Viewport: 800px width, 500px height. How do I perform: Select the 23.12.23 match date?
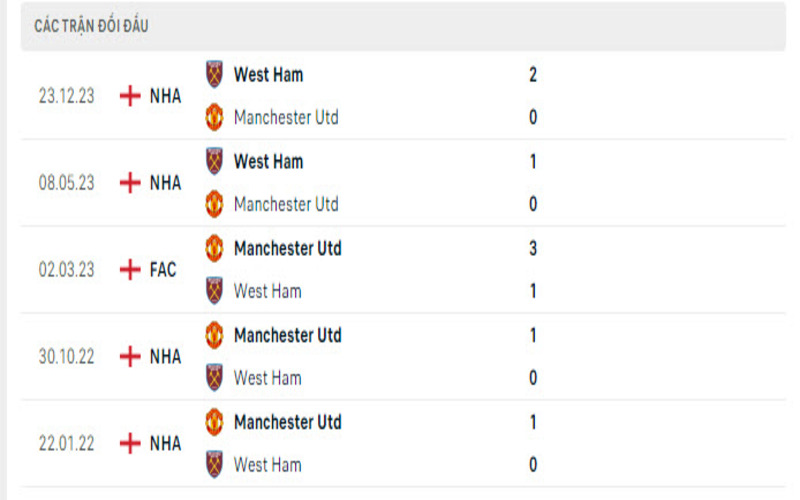click(67, 96)
